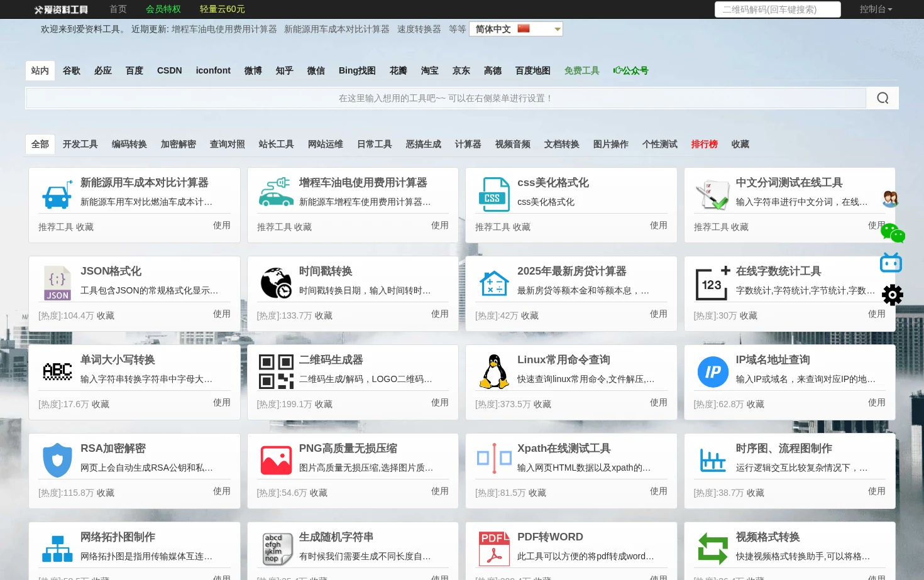Select the 开发工具 category tab
Screen dimensions: 924x580
click(80, 144)
